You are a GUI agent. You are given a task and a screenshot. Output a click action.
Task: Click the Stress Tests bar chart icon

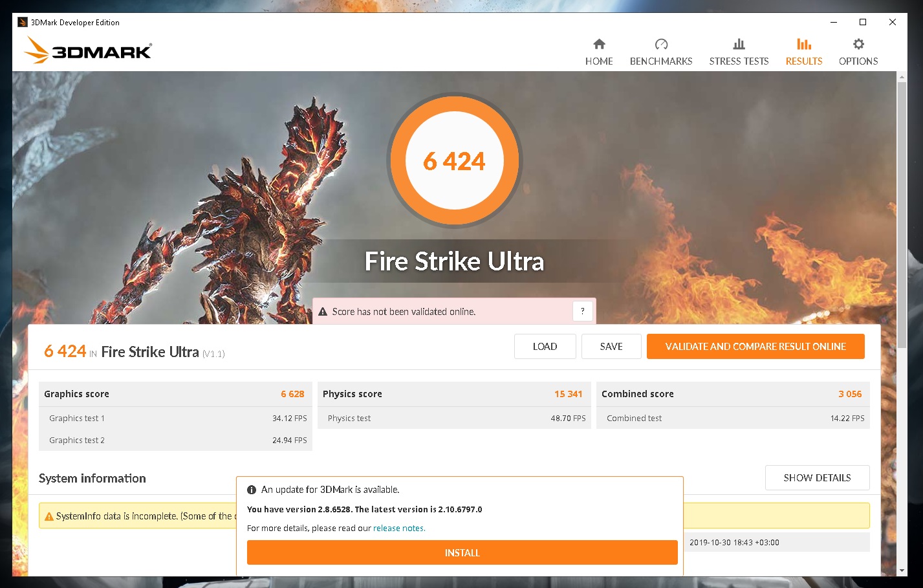click(x=739, y=44)
